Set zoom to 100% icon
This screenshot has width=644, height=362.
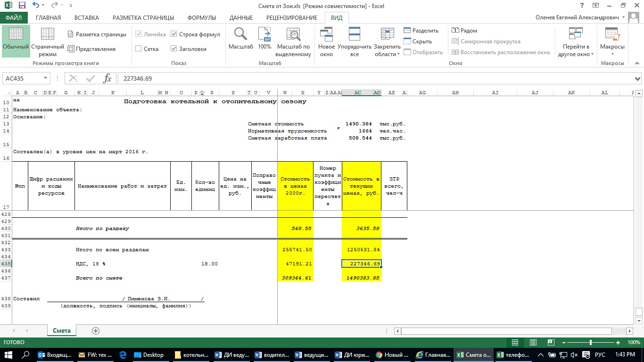pyautogui.click(x=264, y=34)
